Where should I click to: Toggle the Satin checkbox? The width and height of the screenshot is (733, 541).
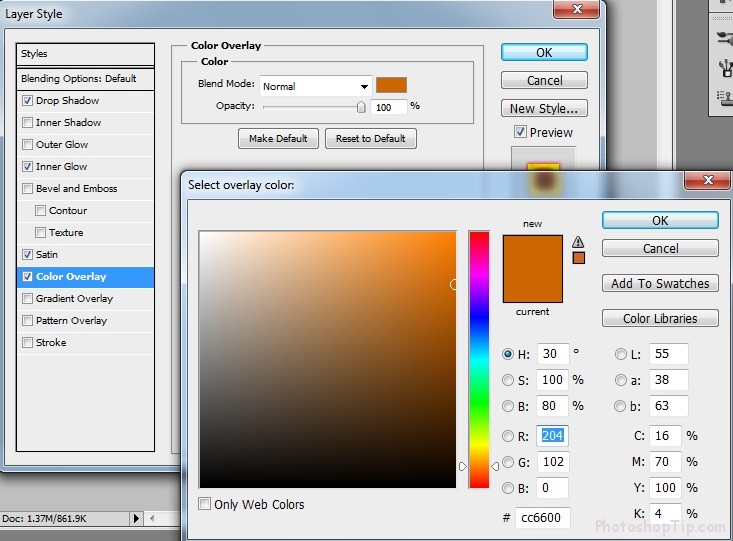(28, 254)
